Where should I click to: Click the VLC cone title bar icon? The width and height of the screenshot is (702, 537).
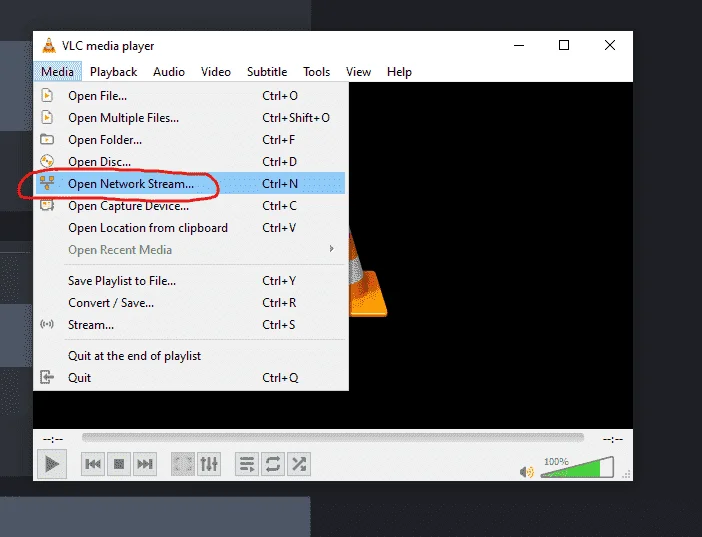49,45
